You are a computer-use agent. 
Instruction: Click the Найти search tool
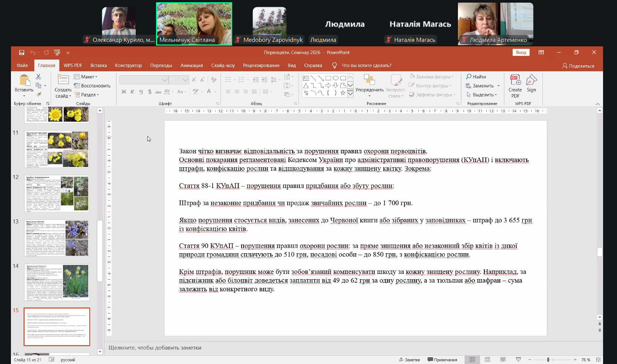click(x=476, y=76)
